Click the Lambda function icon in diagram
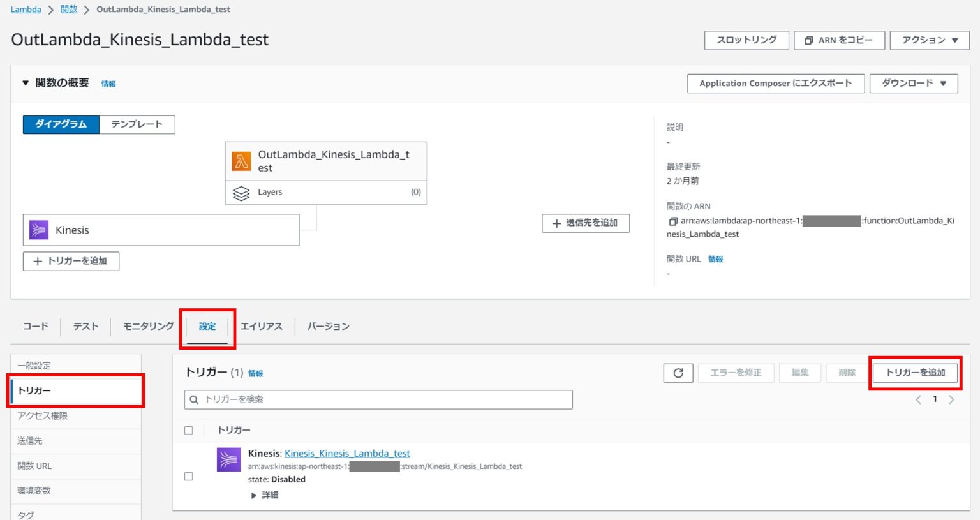The height and width of the screenshot is (520, 980). tap(241, 161)
